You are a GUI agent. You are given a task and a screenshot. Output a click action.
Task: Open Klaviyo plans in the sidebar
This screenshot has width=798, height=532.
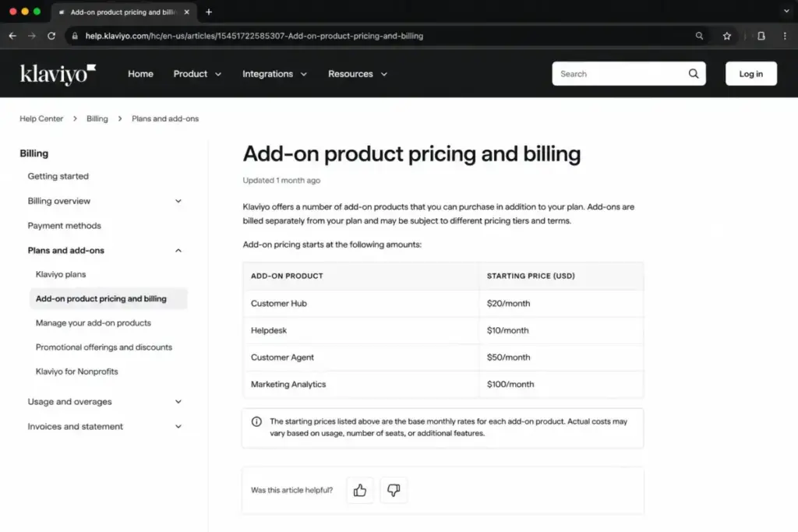point(61,274)
